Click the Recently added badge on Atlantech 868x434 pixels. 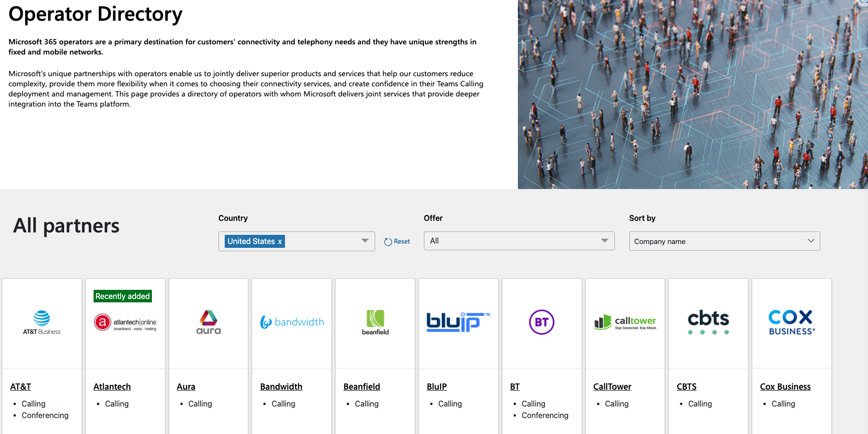point(122,296)
